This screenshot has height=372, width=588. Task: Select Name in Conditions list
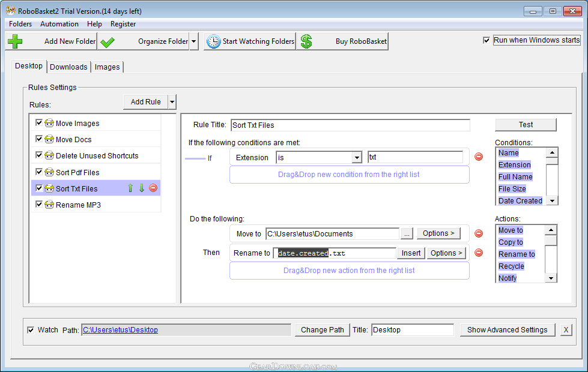509,153
